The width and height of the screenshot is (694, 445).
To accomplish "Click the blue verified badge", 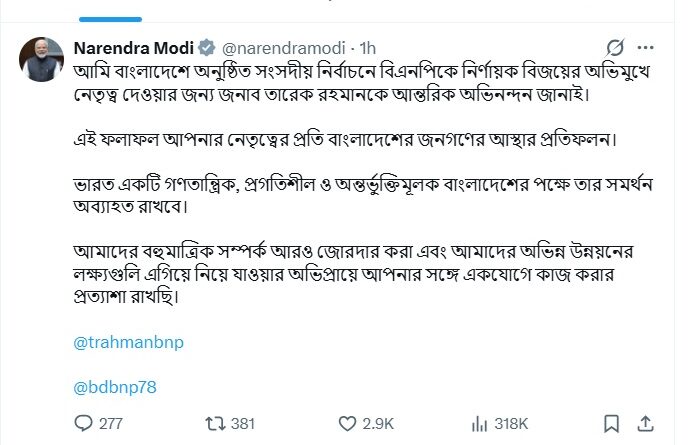I will click(x=206, y=47).
